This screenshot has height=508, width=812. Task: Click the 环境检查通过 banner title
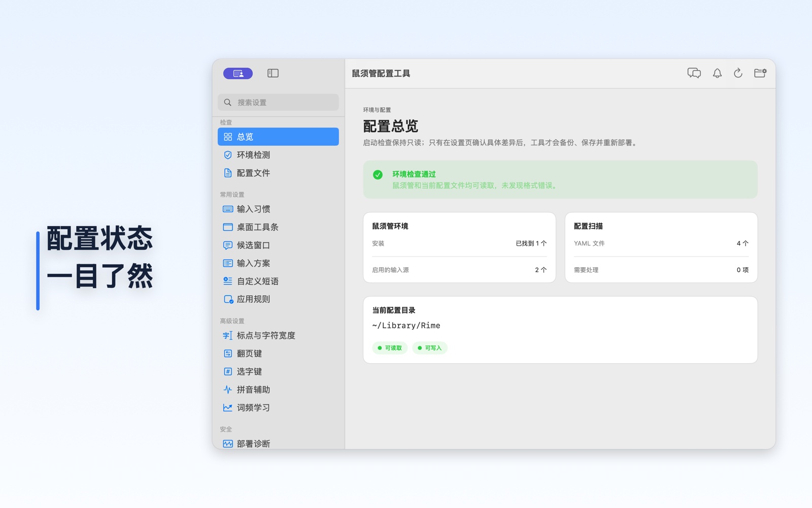(x=414, y=174)
